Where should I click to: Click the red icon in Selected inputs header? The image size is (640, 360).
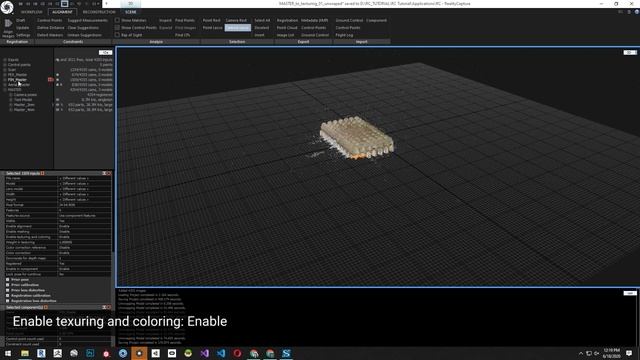(x=42, y=173)
